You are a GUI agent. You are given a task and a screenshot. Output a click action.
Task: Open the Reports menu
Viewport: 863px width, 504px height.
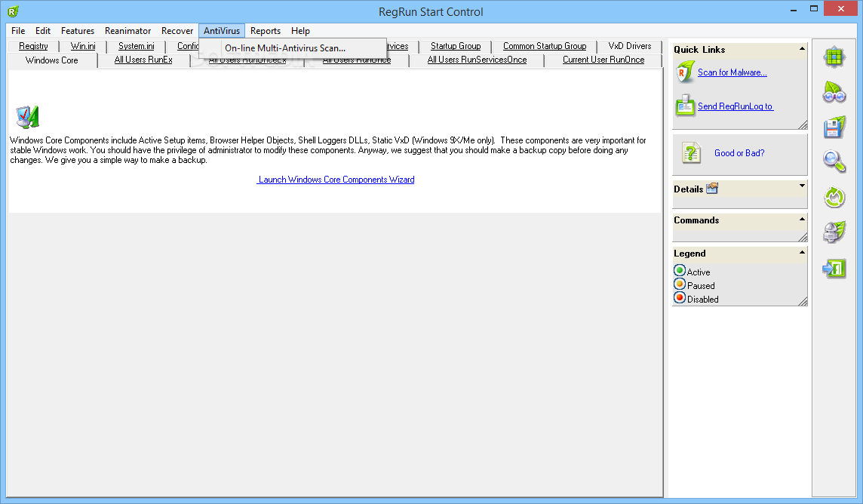[266, 31]
